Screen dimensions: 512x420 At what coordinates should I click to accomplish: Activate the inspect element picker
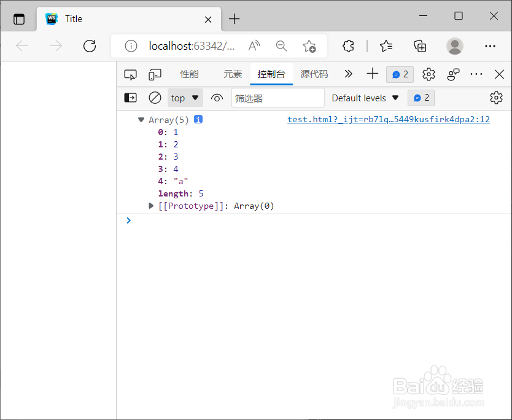pos(130,75)
